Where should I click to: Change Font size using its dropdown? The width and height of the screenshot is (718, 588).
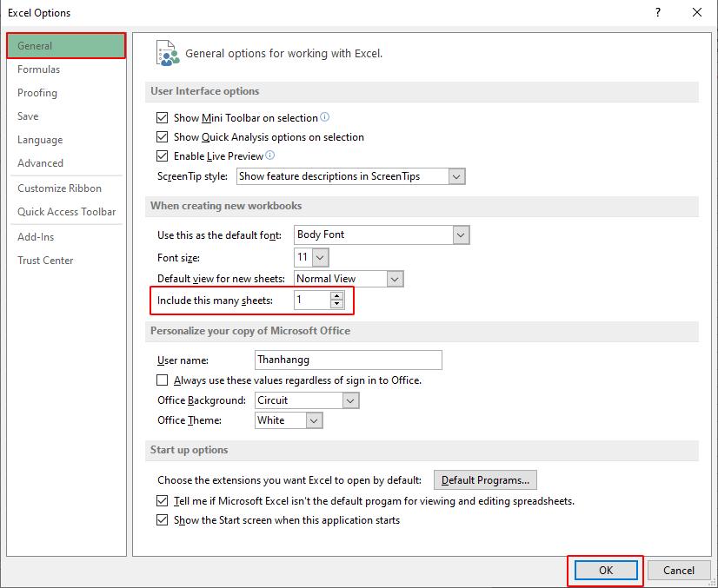(320, 257)
